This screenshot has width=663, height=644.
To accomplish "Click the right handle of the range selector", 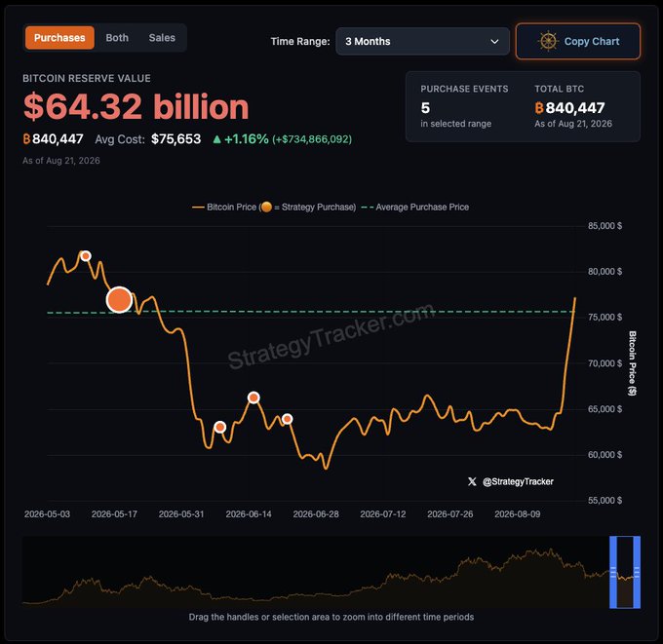I will [637, 572].
